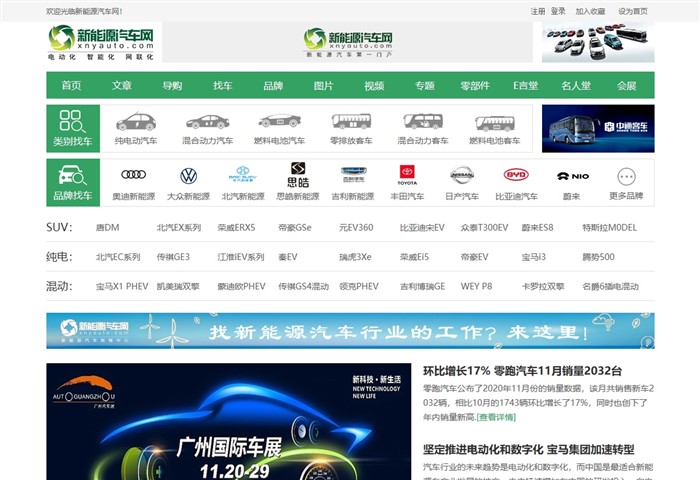
Task: Click the 类别找车 category search tile
Action: [73, 129]
